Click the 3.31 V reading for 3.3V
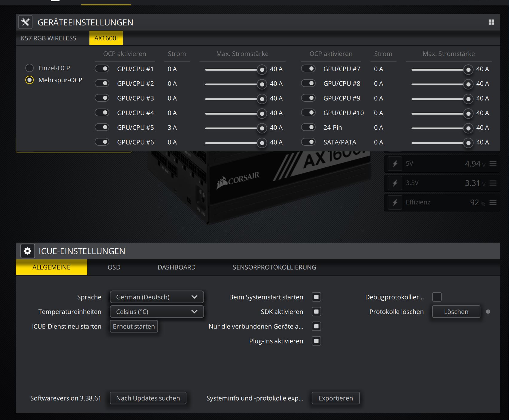 (x=475, y=183)
